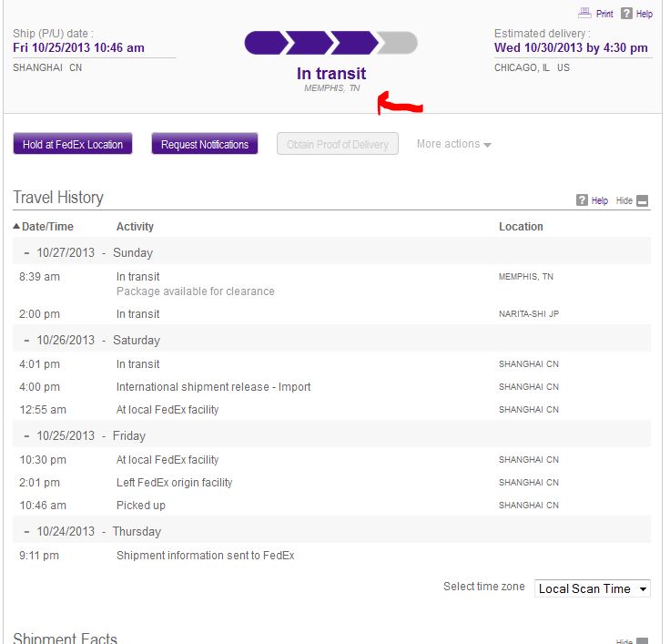Click the Left FedEx origin facility entry
Screen dimensions: 670x644
pyautogui.click(x=174, y=483)
